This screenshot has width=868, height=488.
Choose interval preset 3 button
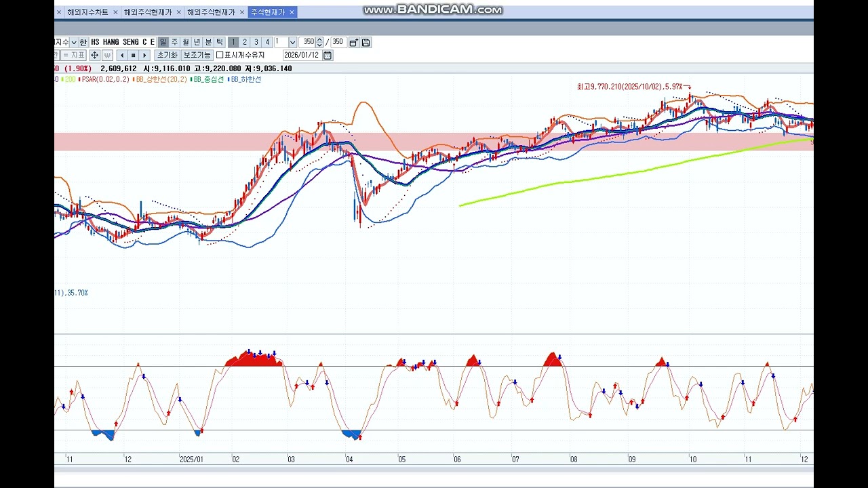pyautogui.click(x=256, y=42)
